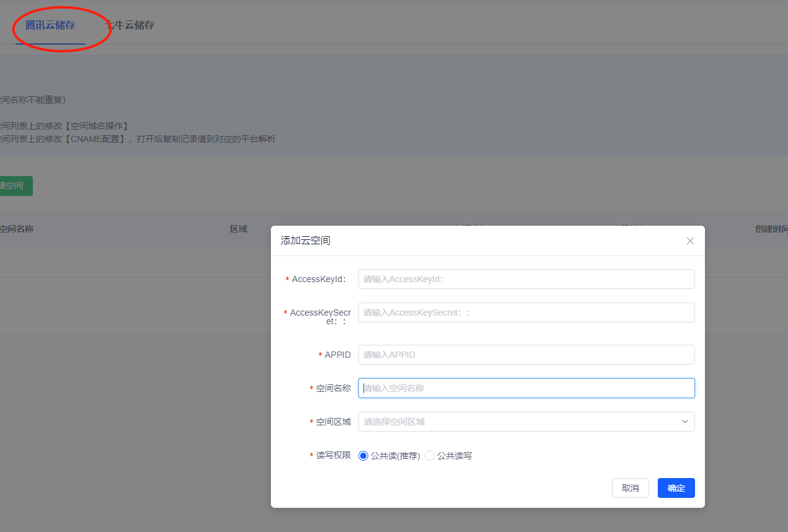Screen dimensions: 788x532
Task: Click the 确定 button
Action: [676, 488]
